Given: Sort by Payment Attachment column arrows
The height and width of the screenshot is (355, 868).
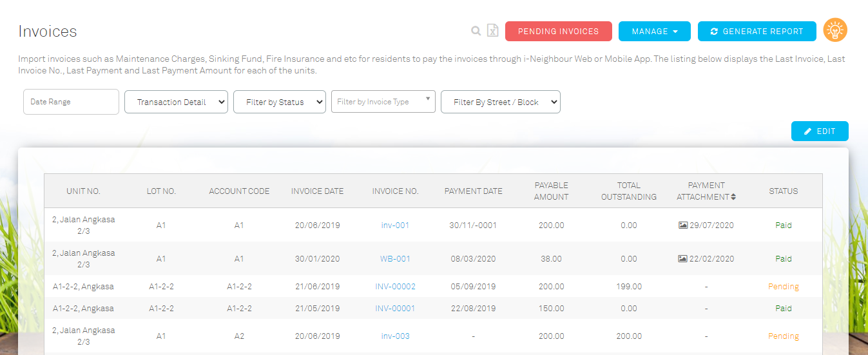Looking at the screenshot, I should (733, 197).
